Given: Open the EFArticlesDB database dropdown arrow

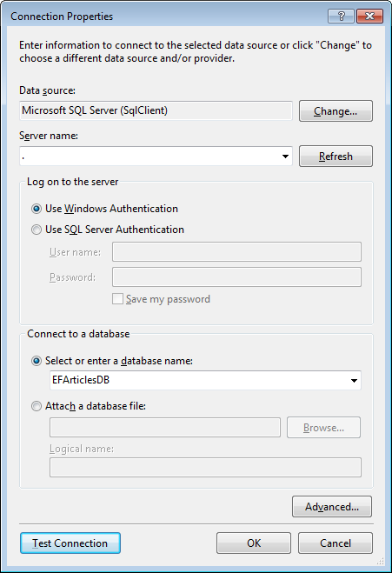Looking at the screenshot, I should (354, 381).
